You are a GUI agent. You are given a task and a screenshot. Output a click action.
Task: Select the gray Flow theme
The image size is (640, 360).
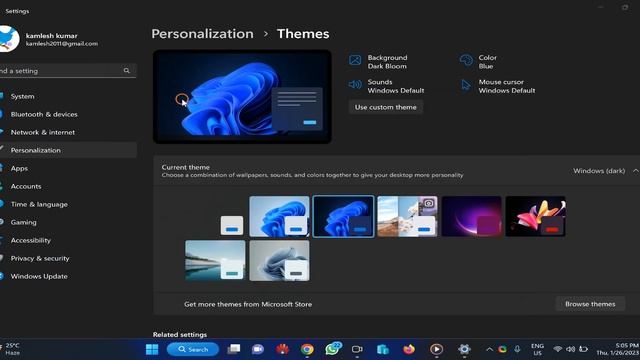[x=279, y=260]
